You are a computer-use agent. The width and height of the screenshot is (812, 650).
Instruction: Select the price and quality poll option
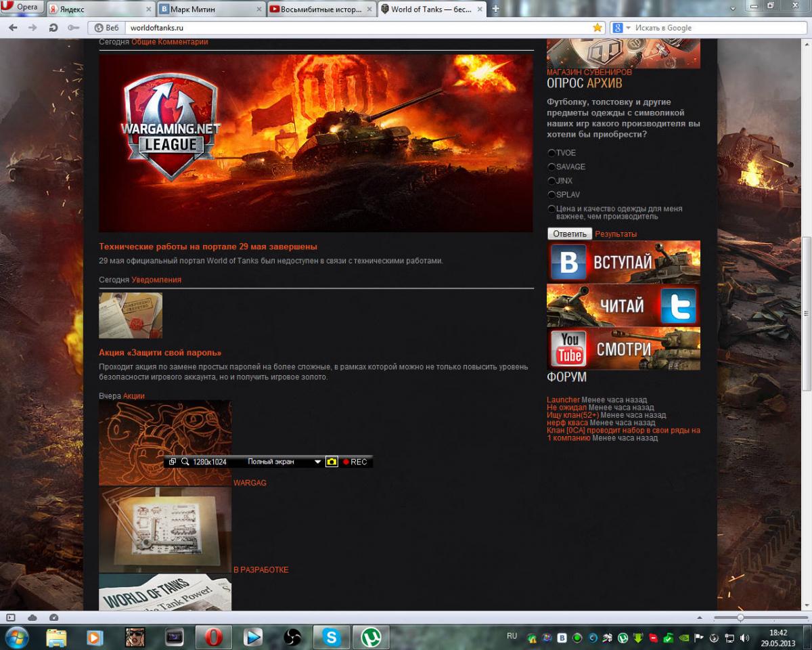[551, 209]
